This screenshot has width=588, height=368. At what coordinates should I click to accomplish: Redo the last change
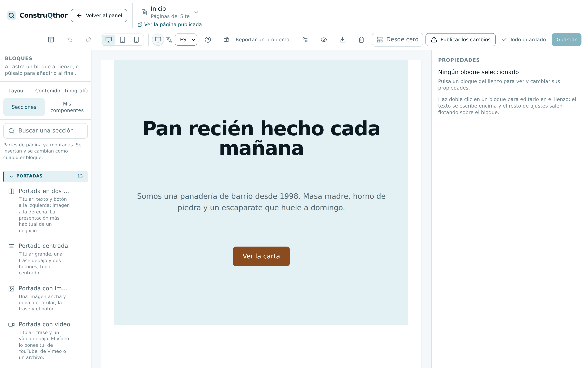tap(89, 40)
